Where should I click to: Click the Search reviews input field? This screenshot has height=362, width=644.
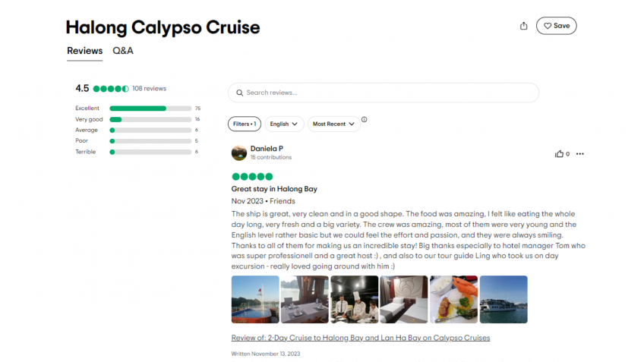(387, 93)
